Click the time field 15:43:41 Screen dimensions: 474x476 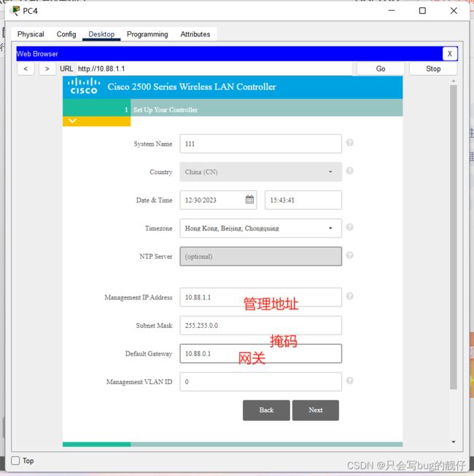coord(303,200)
